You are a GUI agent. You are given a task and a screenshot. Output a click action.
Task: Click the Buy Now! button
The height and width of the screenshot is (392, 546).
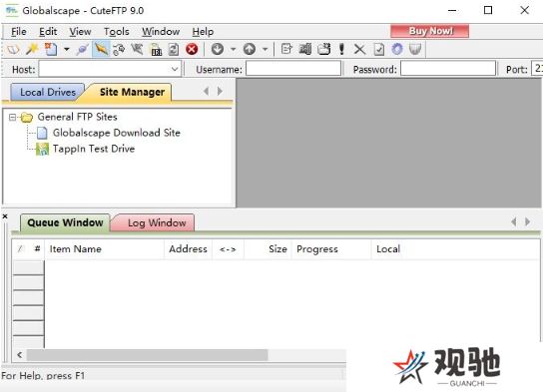coord(429,31)
